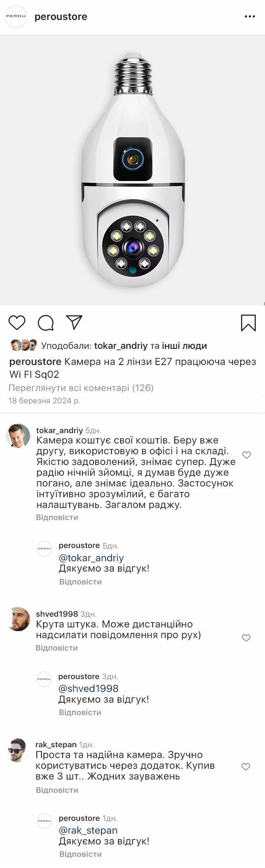Click the peroustore username in the header
This screenshot has height=868, width=265.
(x=61, y=17)
